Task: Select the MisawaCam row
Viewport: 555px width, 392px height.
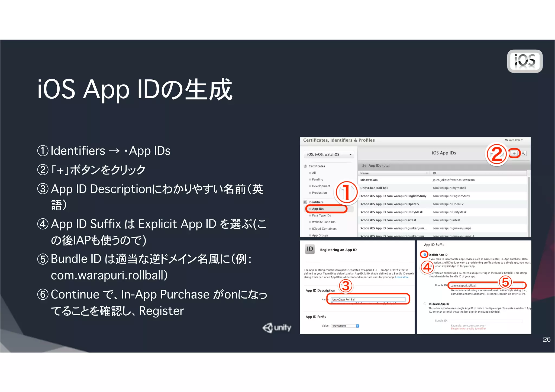Action: pos(442,180)
